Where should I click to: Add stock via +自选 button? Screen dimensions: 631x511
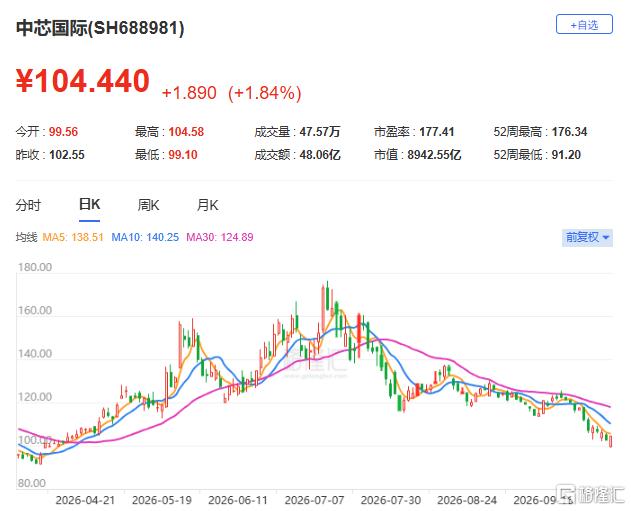point(584,25)
